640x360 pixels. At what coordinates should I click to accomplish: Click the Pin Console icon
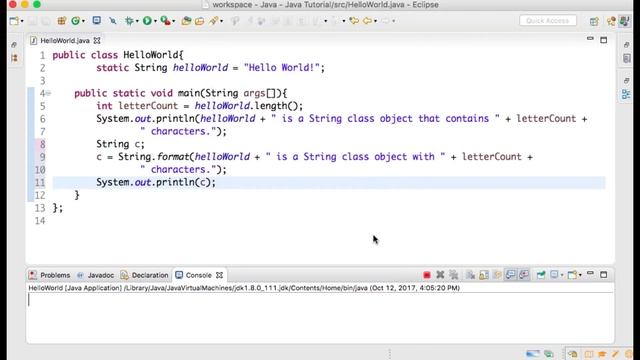click(x=541, y=275)
